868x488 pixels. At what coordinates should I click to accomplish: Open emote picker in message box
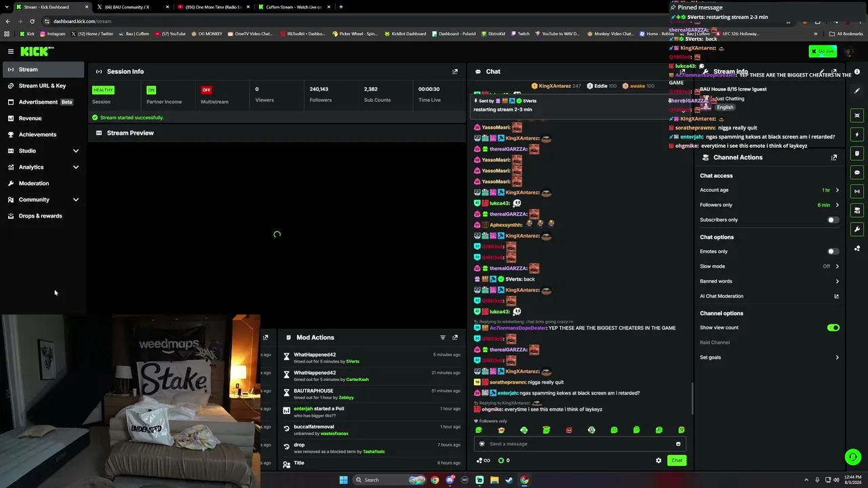tap(678, 444)
